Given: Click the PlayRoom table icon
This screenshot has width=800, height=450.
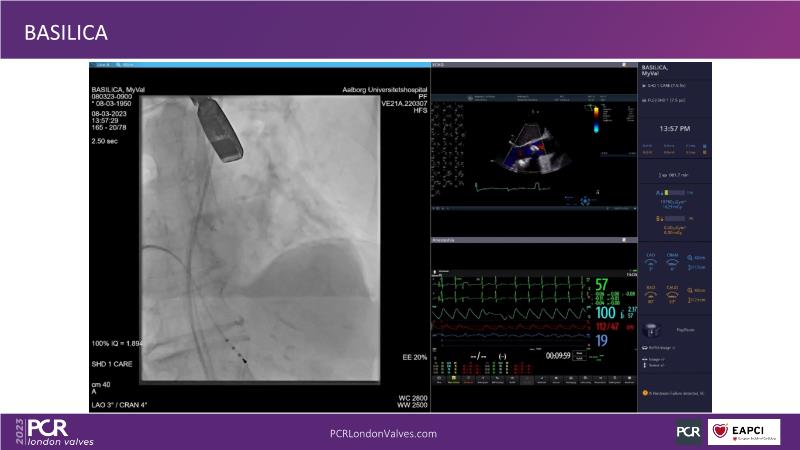Looking at the screenshot, I should click(651, 328).
